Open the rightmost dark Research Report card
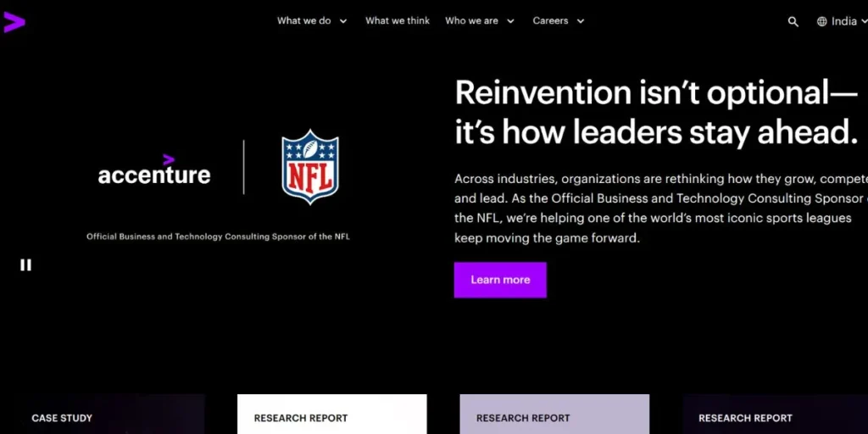The width and height of the screenshot is (868, 434). (775, 415)
